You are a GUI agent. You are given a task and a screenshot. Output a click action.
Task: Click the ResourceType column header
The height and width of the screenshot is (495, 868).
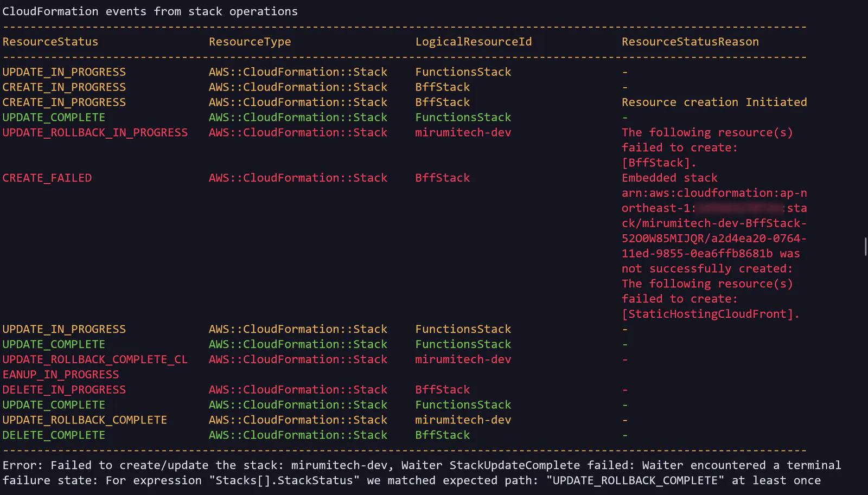coord(250,42)
